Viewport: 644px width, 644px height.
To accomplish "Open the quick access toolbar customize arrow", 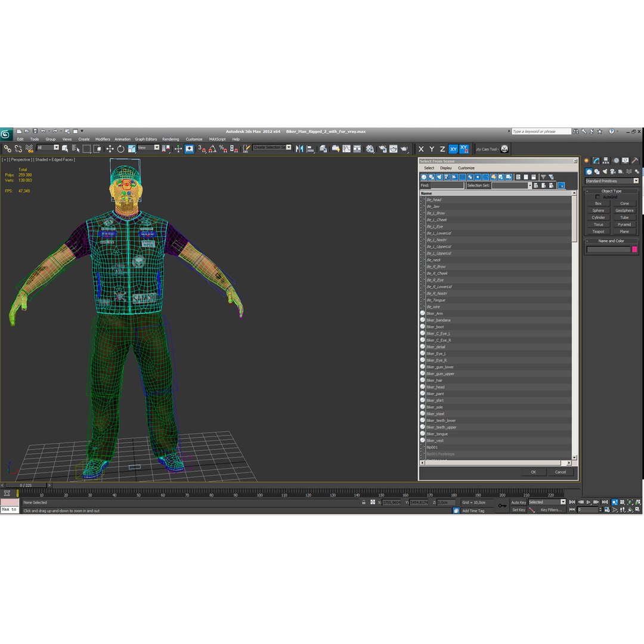I will click(x=82, y=131).
